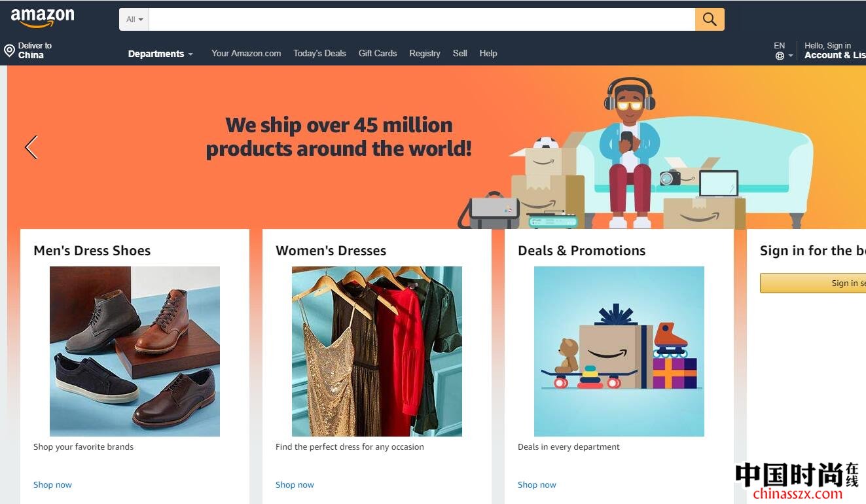Click the globe language icon
Screen dimensions: 866x504
(780, 56)
